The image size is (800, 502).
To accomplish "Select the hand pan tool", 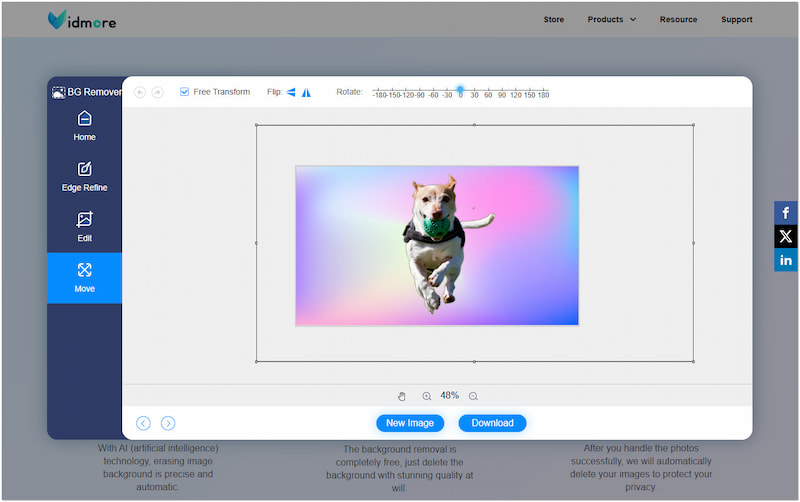I will 402,396.
